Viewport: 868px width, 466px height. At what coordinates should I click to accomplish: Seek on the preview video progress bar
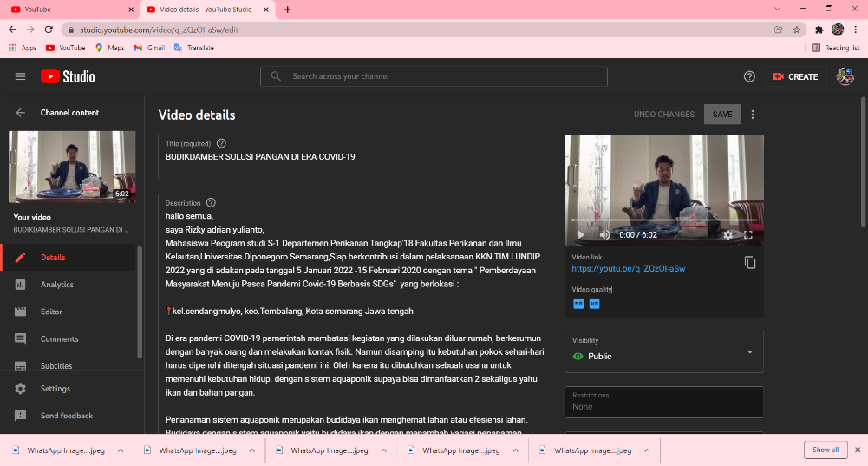click(x=663, y=220)
